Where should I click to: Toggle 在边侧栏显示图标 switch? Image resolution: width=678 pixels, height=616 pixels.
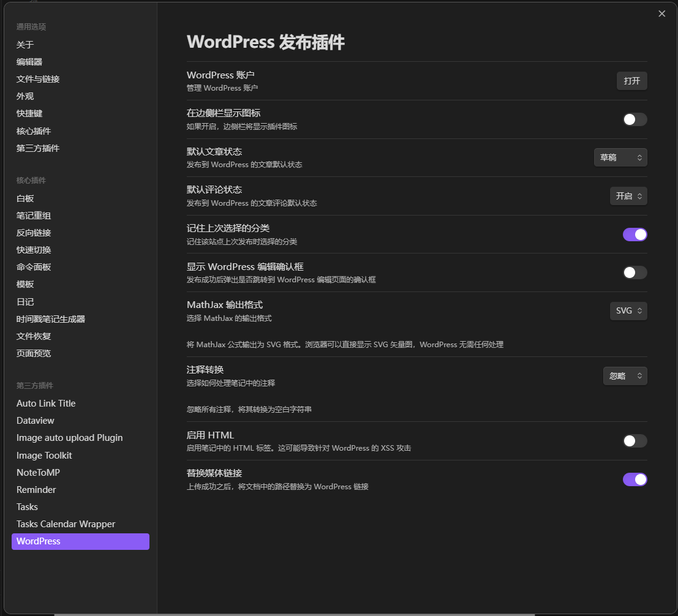(635, 119)
